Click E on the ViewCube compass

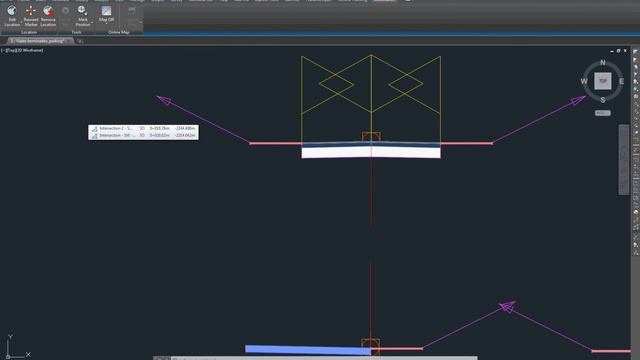coord(621,81)
